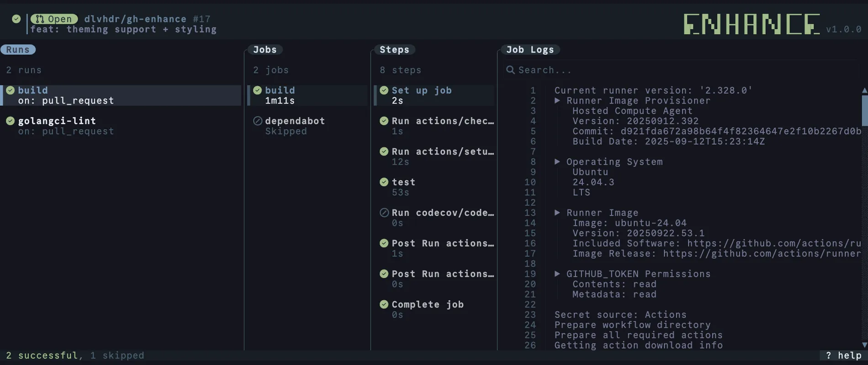This screenshot has height=365, width=868.
Task: Expand the GITHUB_TOKEN Permissions log group
Action: (557, 274)
